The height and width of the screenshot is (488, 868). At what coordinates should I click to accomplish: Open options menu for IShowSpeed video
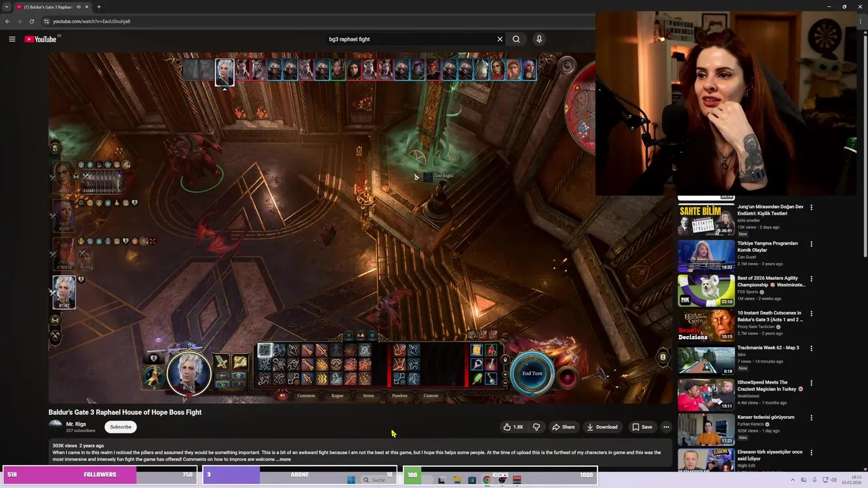coord(811,383)
